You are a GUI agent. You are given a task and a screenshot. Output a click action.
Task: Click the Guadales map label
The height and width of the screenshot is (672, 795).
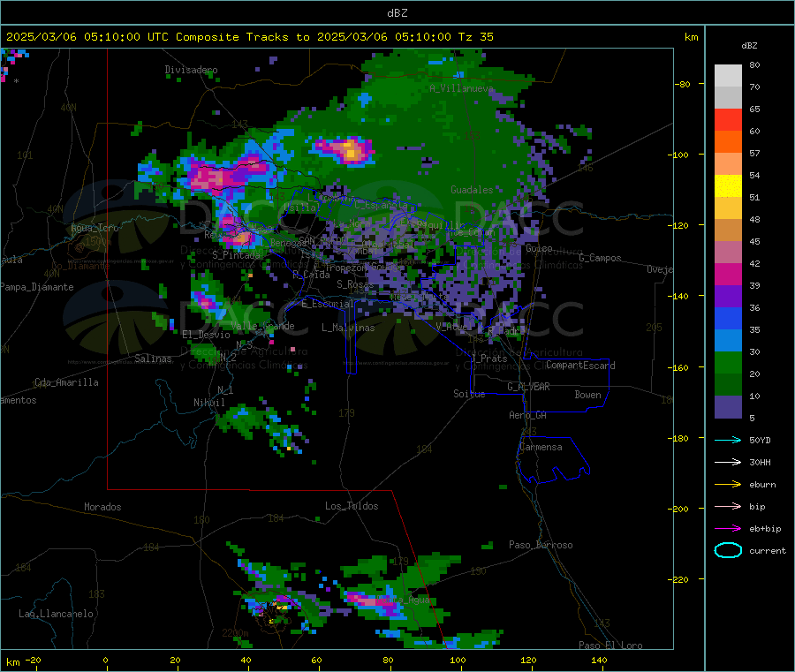(x=472, y=190)
